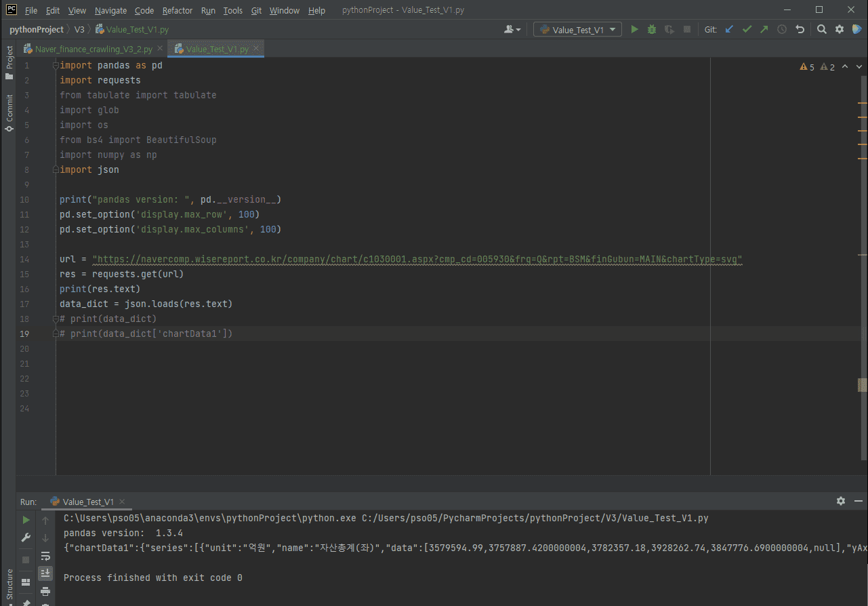
Task: Toggle soft-wrap in the Run console
Action: pyautogui.click(x=45, y=556)
